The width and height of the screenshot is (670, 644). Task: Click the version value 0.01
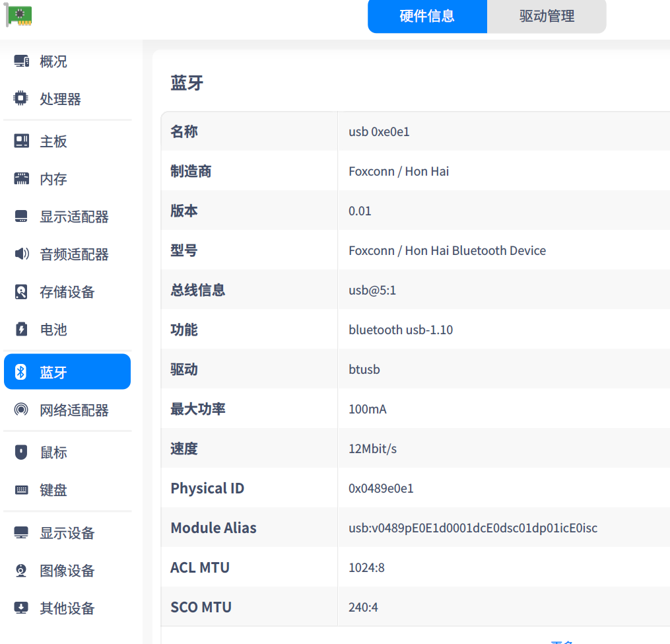point(360,211)
